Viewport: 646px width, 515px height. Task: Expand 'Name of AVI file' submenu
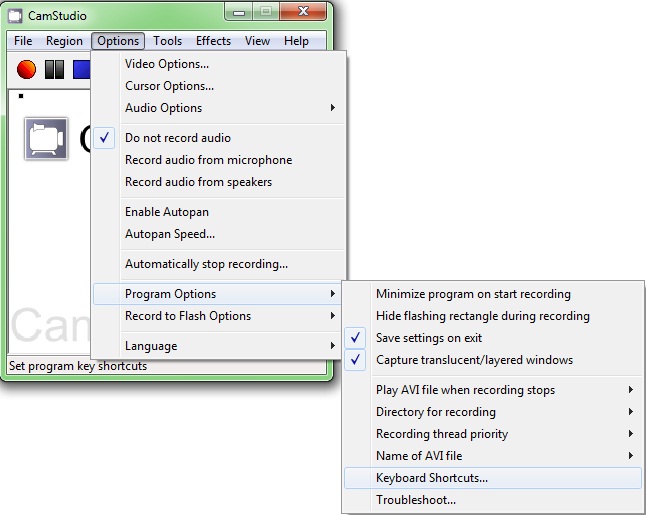493,456
